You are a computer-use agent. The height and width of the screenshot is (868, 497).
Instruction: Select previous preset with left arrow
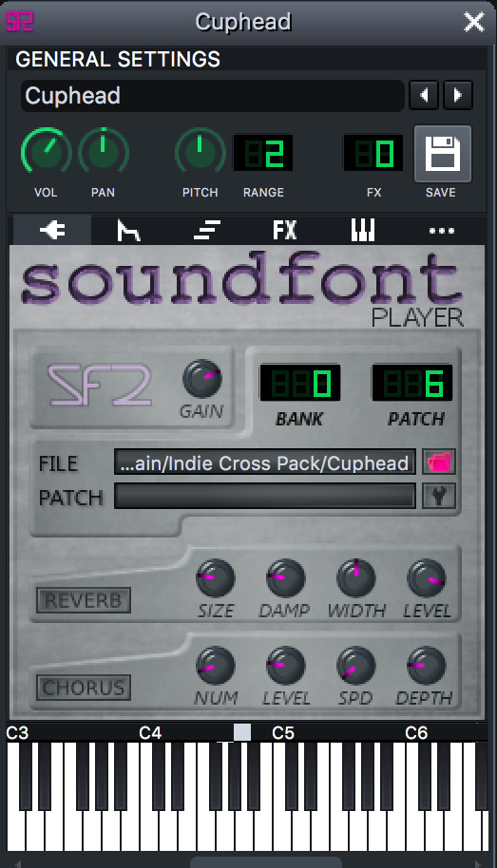[x=424, y=96]
